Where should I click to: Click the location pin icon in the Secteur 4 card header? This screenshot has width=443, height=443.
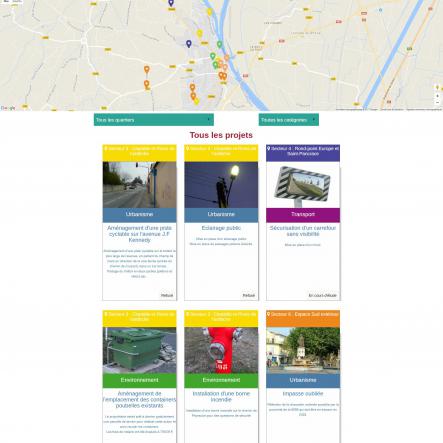[269, 148]
